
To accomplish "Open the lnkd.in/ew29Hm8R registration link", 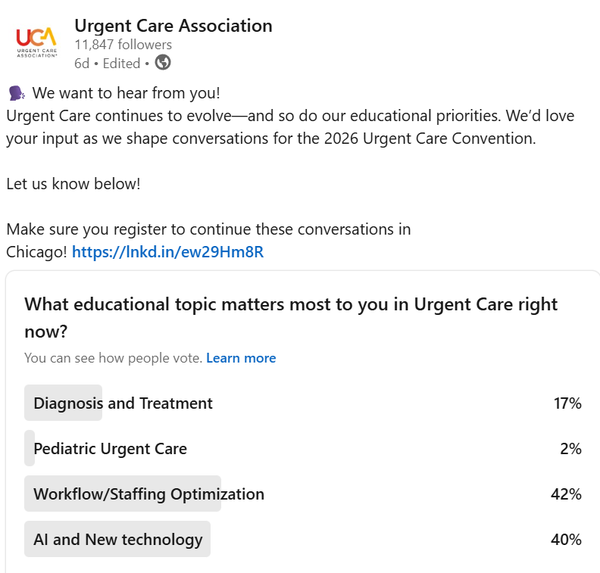I will point(168,251).
